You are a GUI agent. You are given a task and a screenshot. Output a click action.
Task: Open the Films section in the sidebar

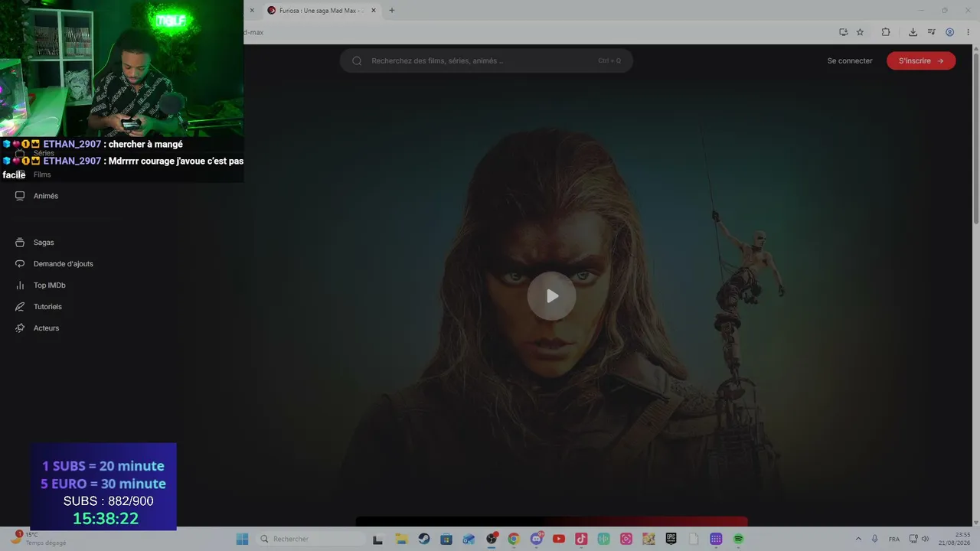[42, 174]
